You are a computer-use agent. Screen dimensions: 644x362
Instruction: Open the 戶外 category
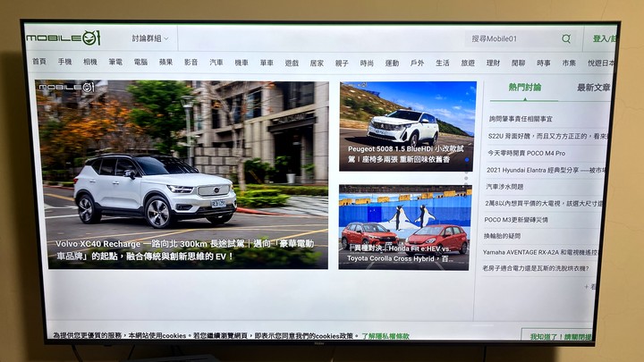(417, 63)
